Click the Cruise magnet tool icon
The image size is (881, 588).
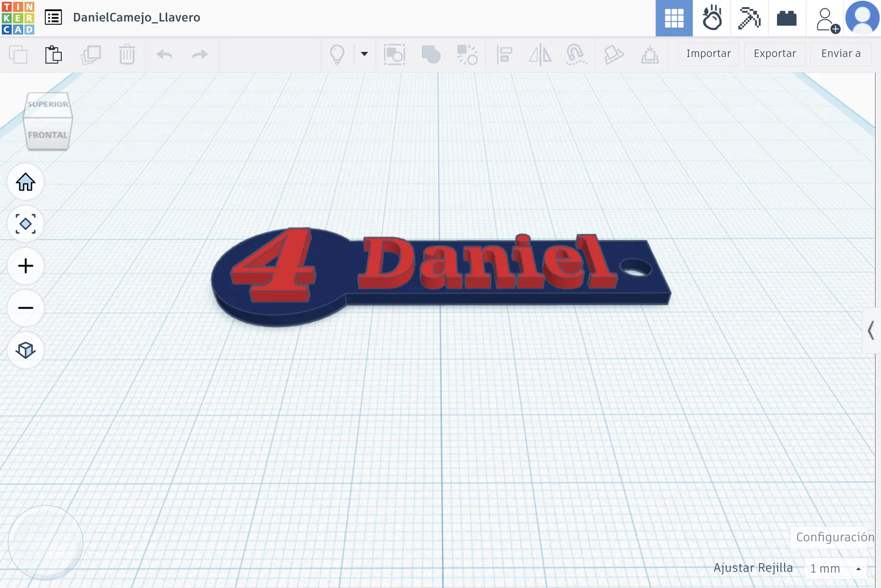pyautogui.click(x=576, y=55)
